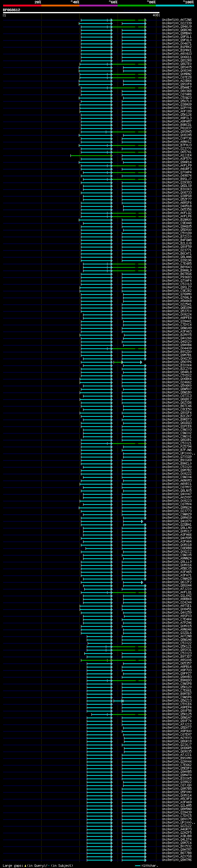197x868 pixels.
Task: Select the UniRef100_Q38HU9 label
Action: [x=177, y=104]
